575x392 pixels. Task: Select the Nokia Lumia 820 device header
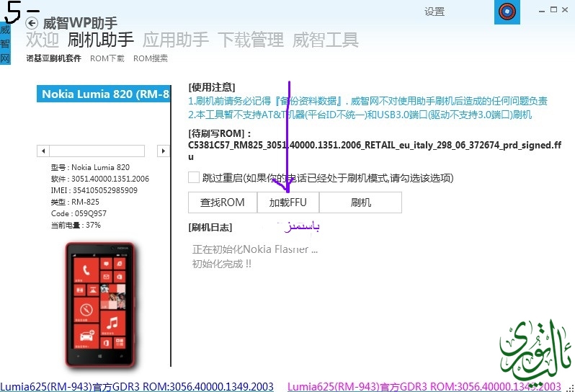point(104,94)
